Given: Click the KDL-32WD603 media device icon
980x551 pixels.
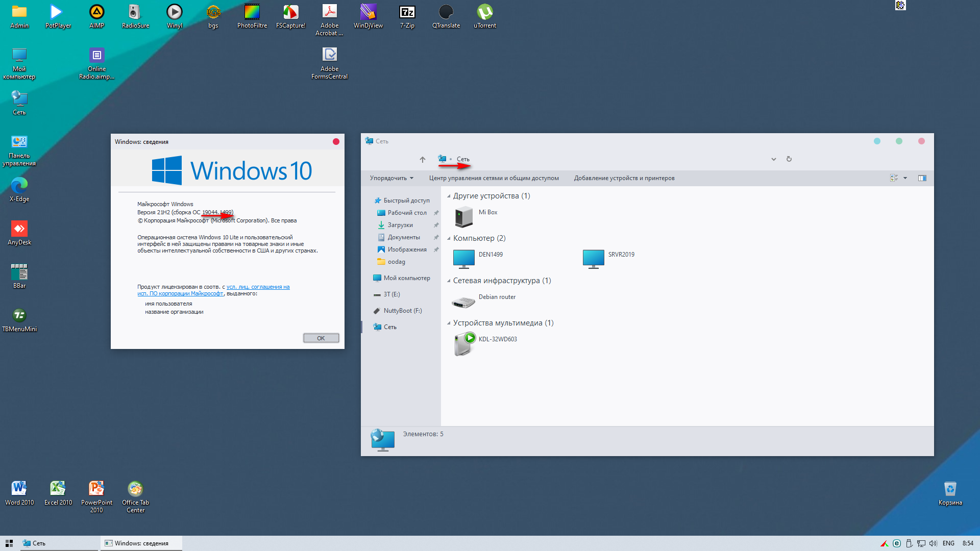Looking at the screenshot, I should (463, 343).
